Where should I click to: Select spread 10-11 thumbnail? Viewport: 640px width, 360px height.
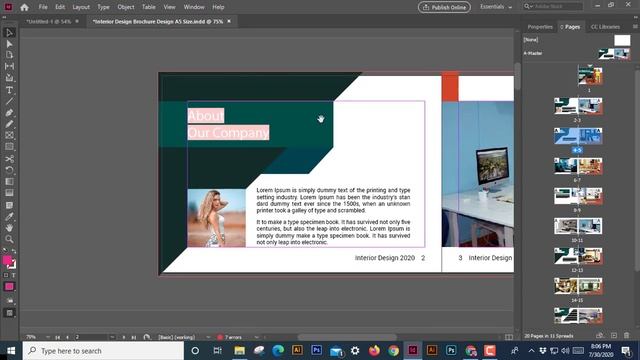coord(578,226)
